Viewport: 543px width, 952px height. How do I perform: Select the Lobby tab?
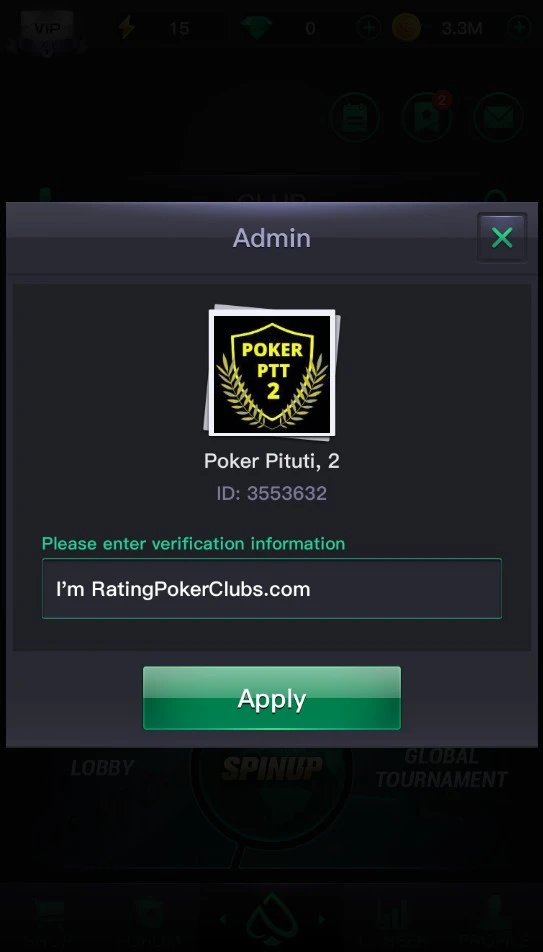click(x=102, y=768)
